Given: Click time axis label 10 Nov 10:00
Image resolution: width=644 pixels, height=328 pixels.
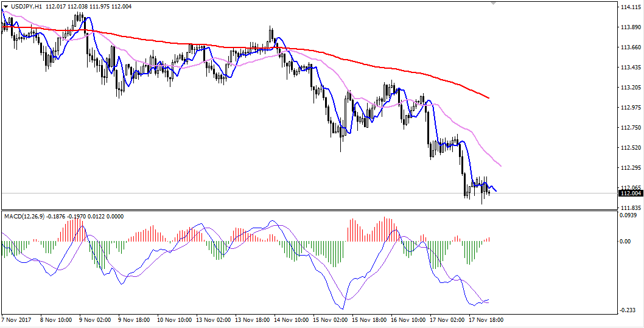Looking at the screenshot, I should [175, 319].
